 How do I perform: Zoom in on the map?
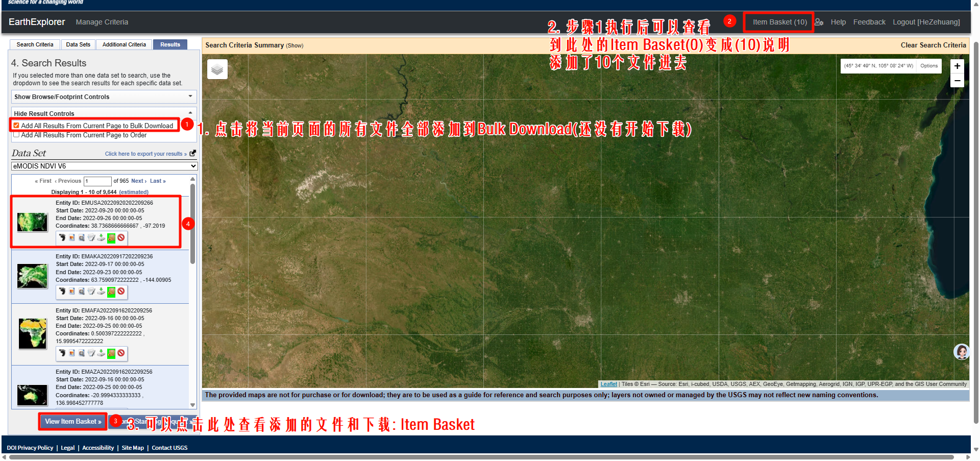pos(957,66)
